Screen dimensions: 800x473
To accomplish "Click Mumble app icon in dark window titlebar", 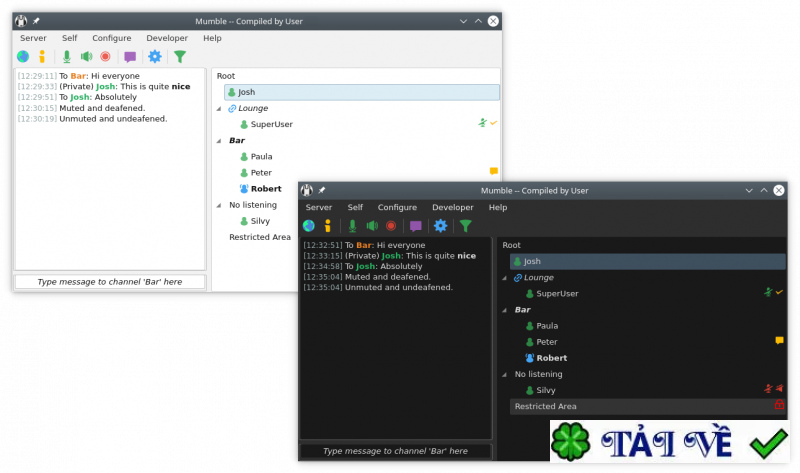I will pos(307,190).
